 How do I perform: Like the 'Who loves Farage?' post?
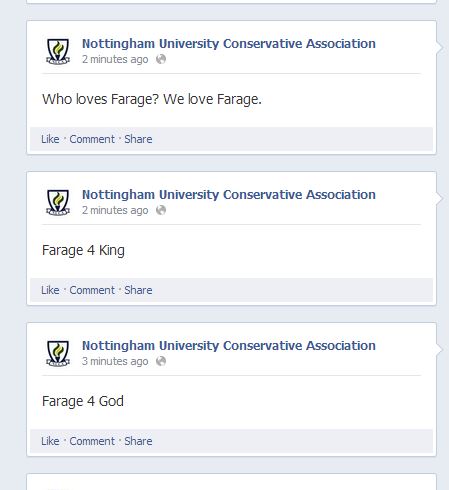tap(50, 139)
